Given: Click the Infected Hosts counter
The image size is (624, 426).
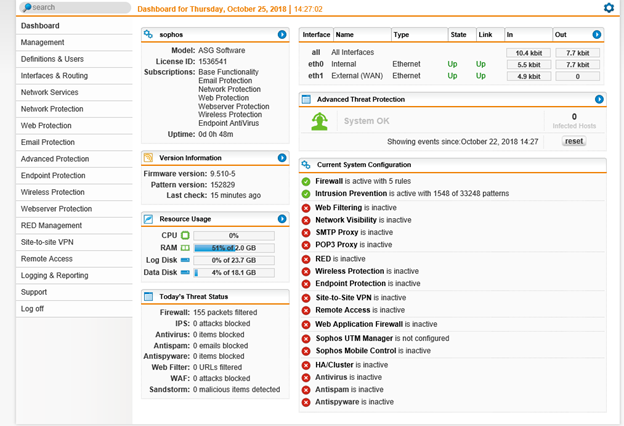Looking at the screenshot, I should [x=574, y=121].
